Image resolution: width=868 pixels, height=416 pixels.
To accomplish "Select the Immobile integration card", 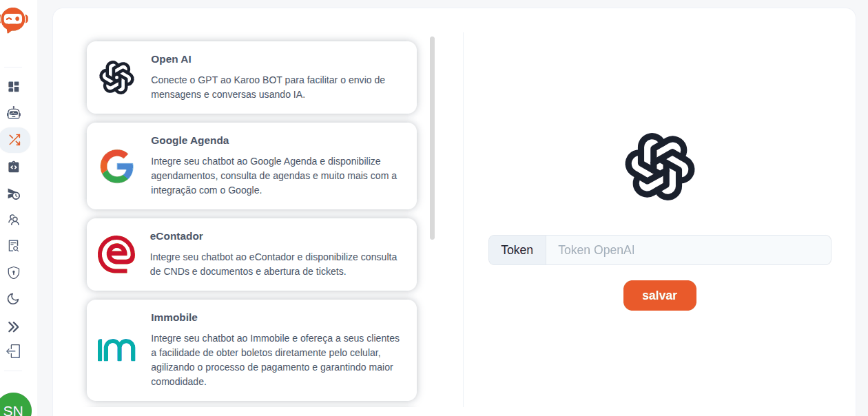I will [x=251, y=350].
